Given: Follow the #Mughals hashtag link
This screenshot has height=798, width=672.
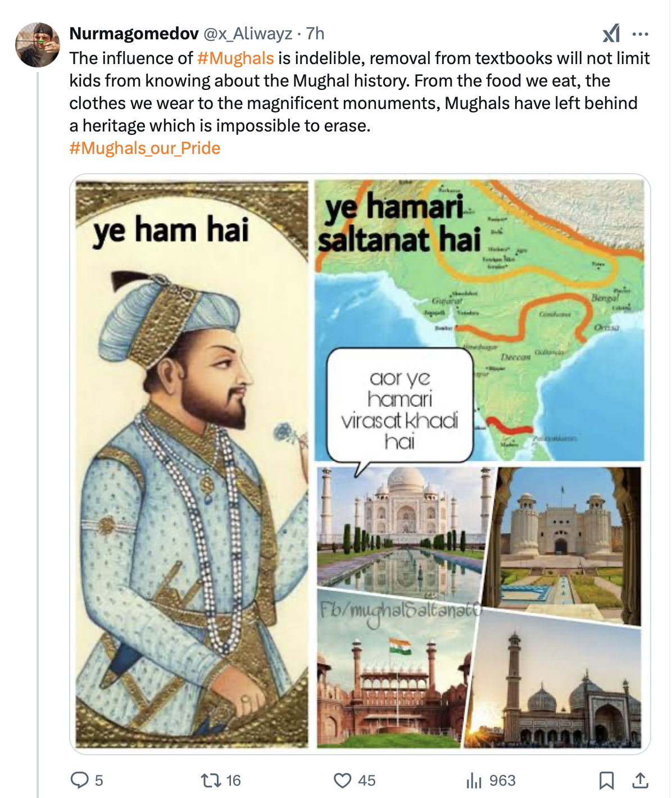Looking at the screenshot, I should tap(235, 58).
